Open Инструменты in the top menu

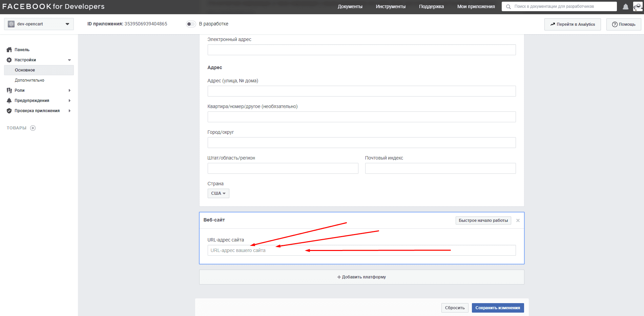(391, 6)
